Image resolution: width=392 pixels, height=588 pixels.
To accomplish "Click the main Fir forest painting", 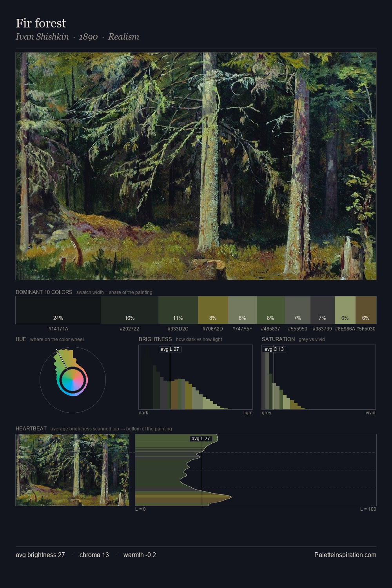I will 196,166.
